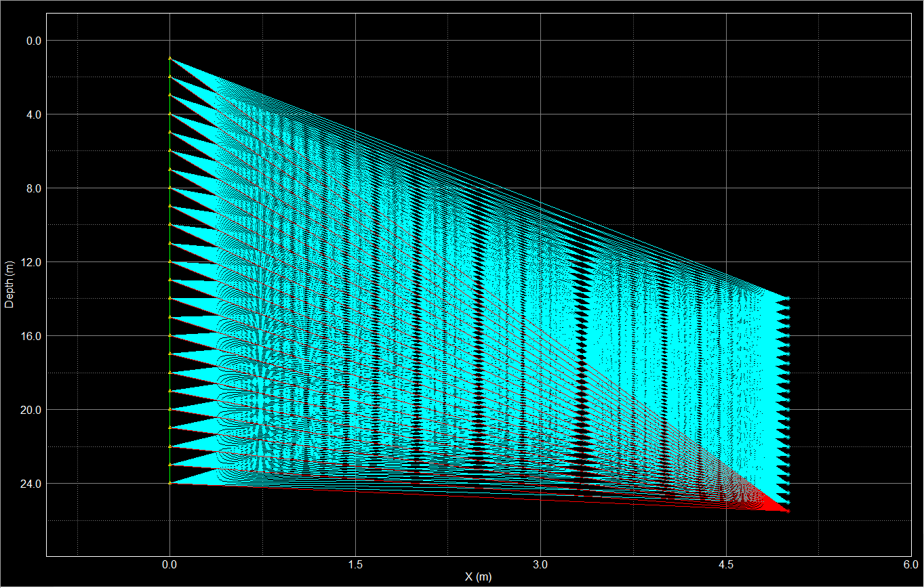
Task: Click the "X (m)" horizontal axis title
Action: [x=478, y=576]
